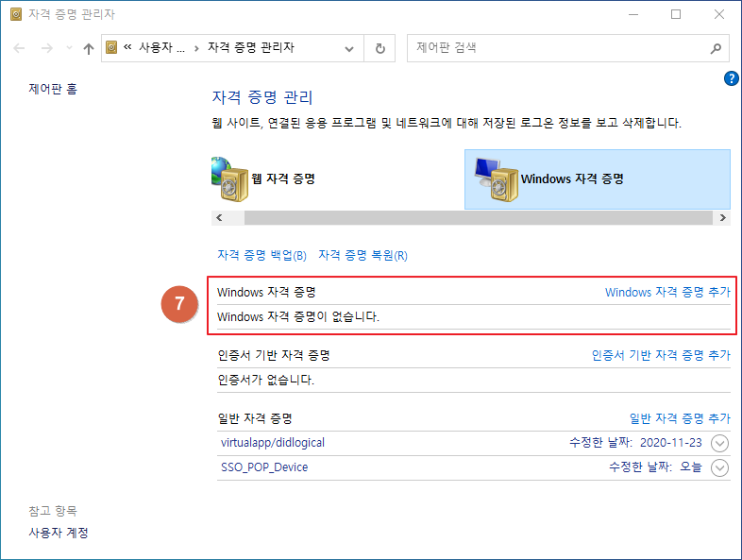Maximize the 자격 증명 관리자 window
The height and width of the screenshot is (560, 742).
(x=676, y=15)
